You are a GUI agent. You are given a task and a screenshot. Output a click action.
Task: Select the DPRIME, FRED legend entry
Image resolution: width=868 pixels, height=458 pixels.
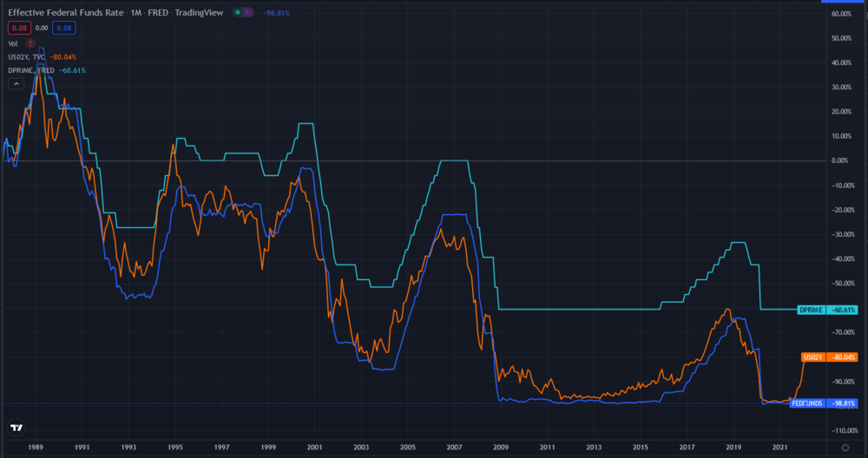[x=31, y=69]
